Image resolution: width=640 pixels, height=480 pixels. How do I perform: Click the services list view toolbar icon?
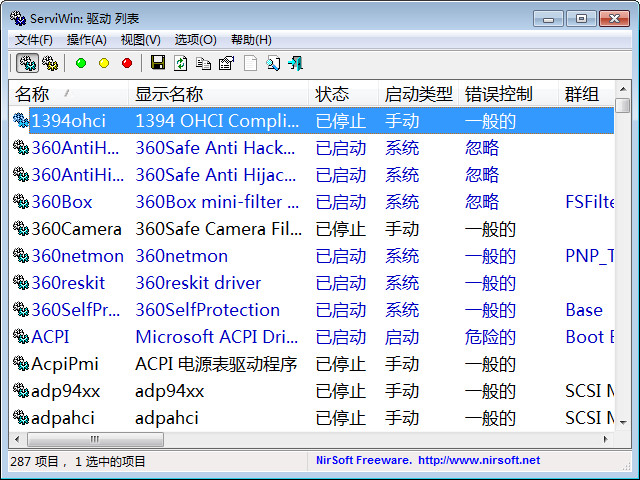coord(50,63)
